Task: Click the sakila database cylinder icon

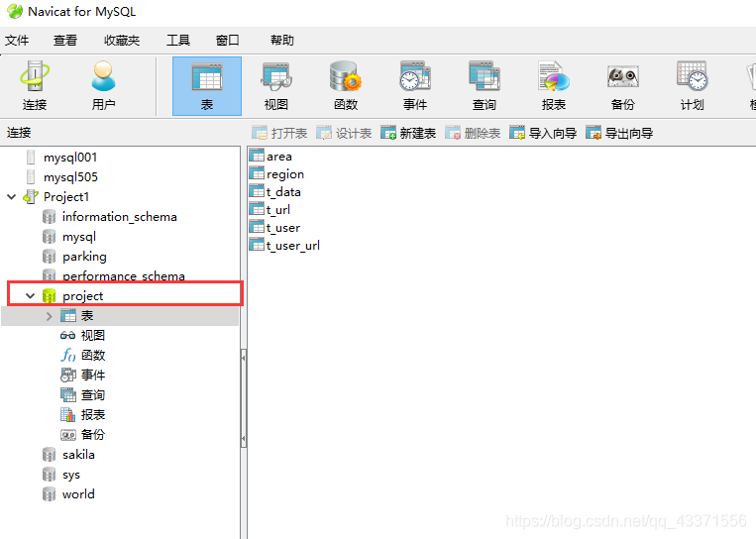Action: coord(49,455)
